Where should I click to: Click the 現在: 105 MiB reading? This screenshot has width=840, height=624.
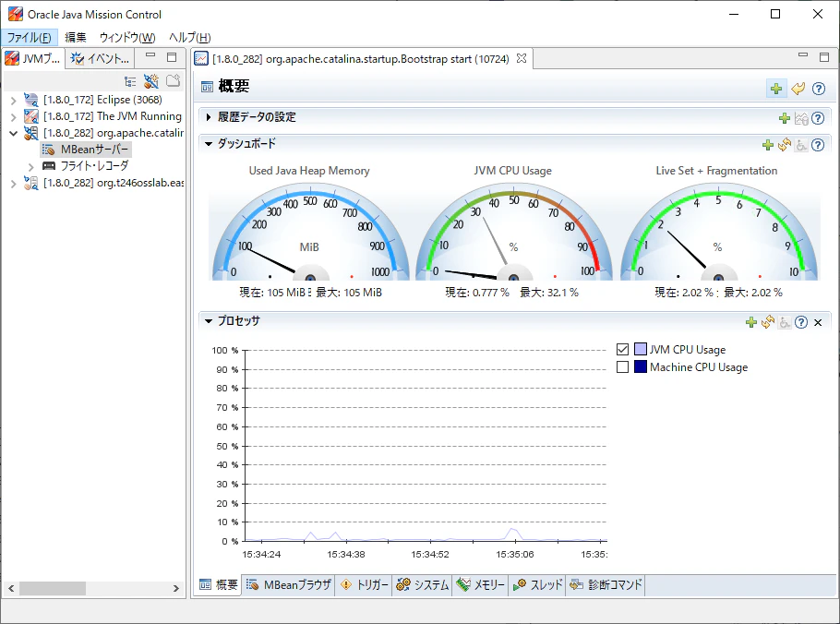[272, 293]
